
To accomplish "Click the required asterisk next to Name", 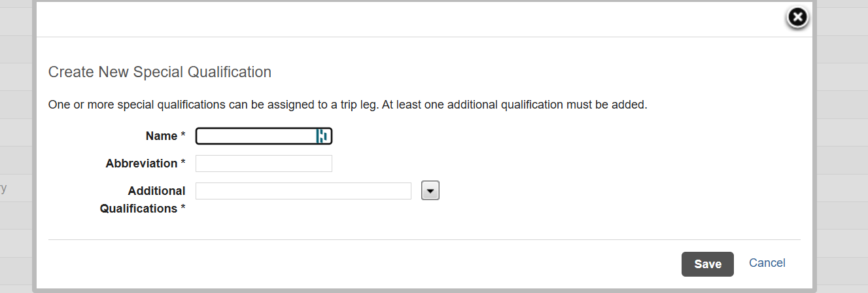I will pos(183,135).
